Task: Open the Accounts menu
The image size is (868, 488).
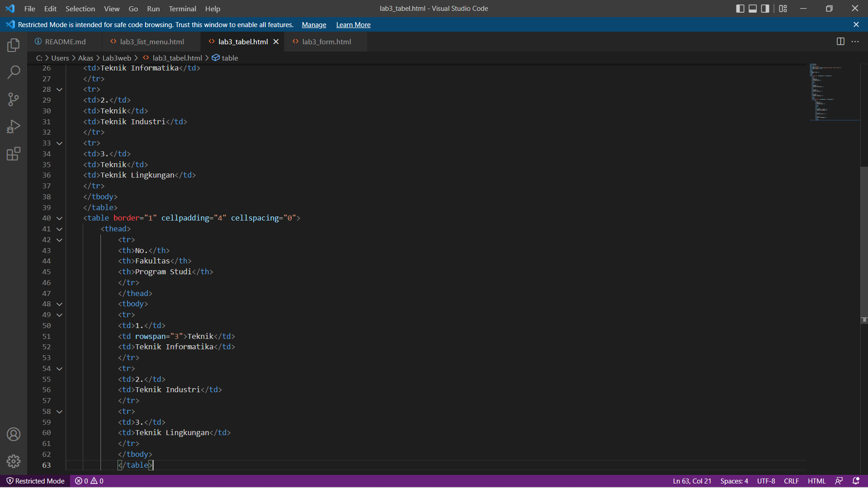Action: (x=14, y=434)
